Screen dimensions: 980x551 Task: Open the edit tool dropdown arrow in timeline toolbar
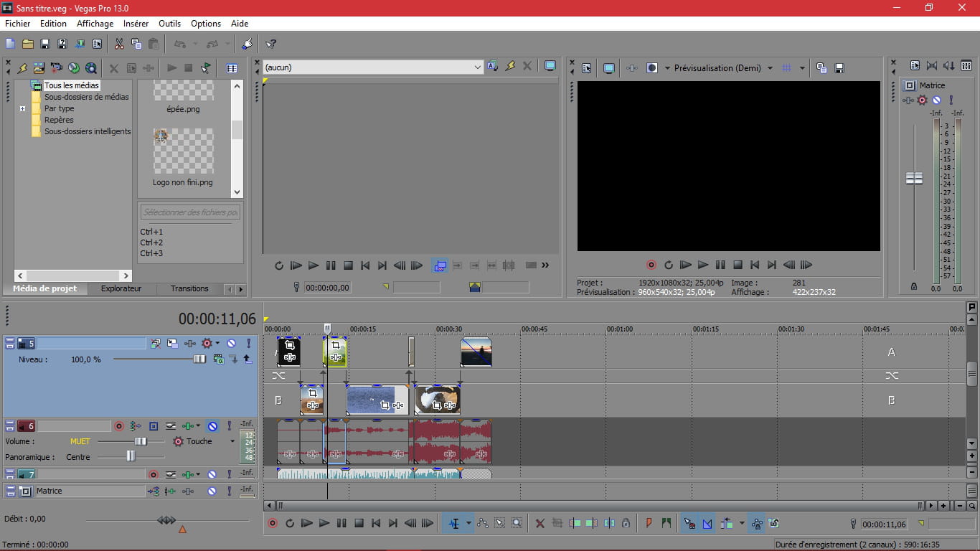468,524
